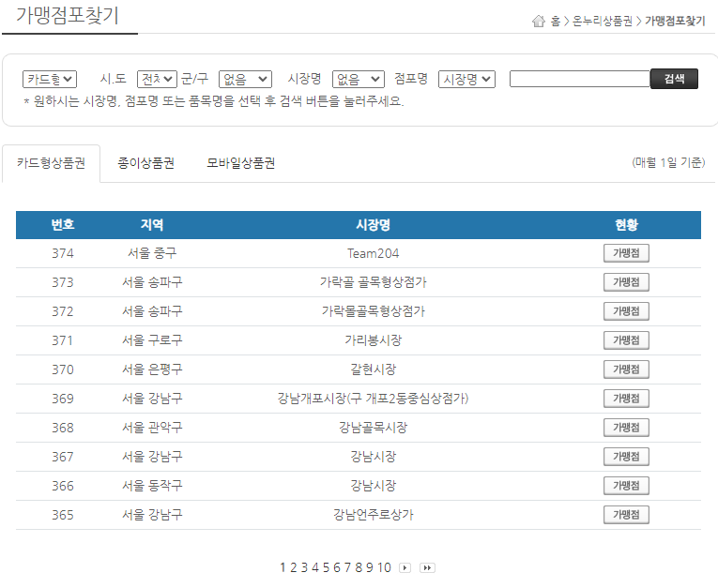Click the 현황 column header
Screen dimensions: 718x588
coord(626,225)
